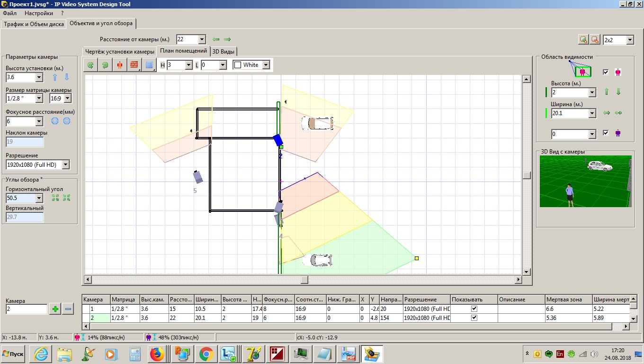644x364 pixels.
Task: Widen the horizontal angle with expand arrows icon
Action: 55,198
